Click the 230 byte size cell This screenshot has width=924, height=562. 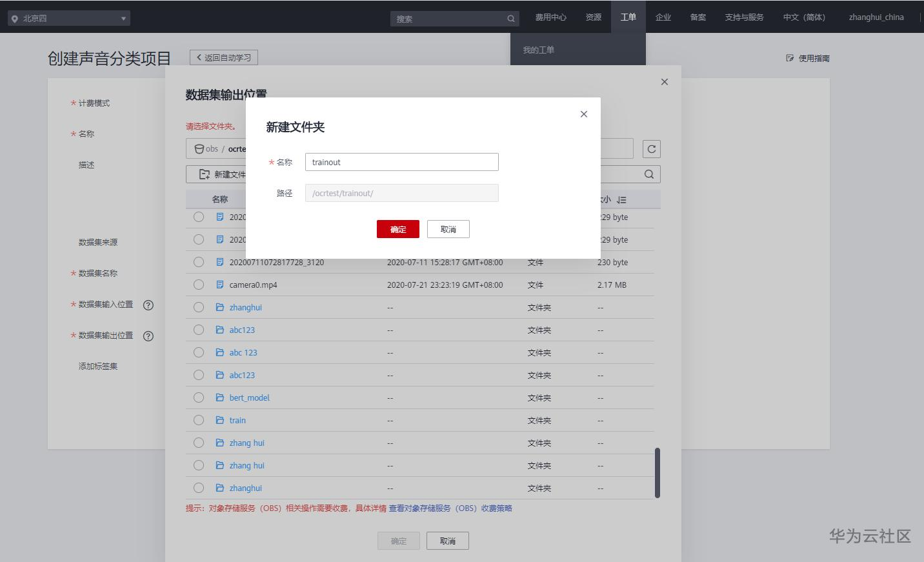[x=612, y=262]
